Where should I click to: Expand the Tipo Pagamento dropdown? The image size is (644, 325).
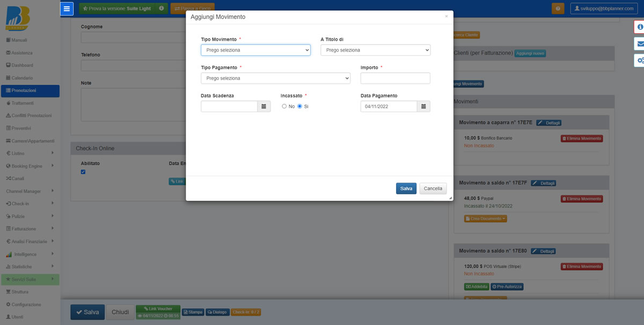pos(275,78)
